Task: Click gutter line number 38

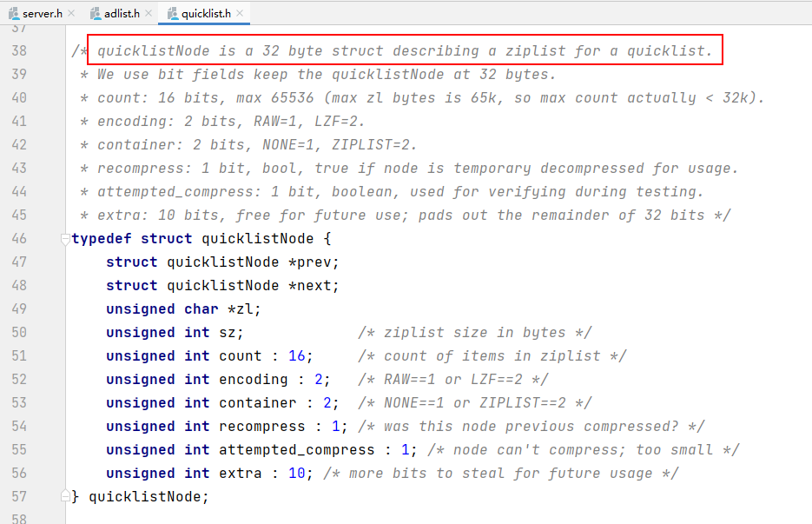Action: [17, 51]
